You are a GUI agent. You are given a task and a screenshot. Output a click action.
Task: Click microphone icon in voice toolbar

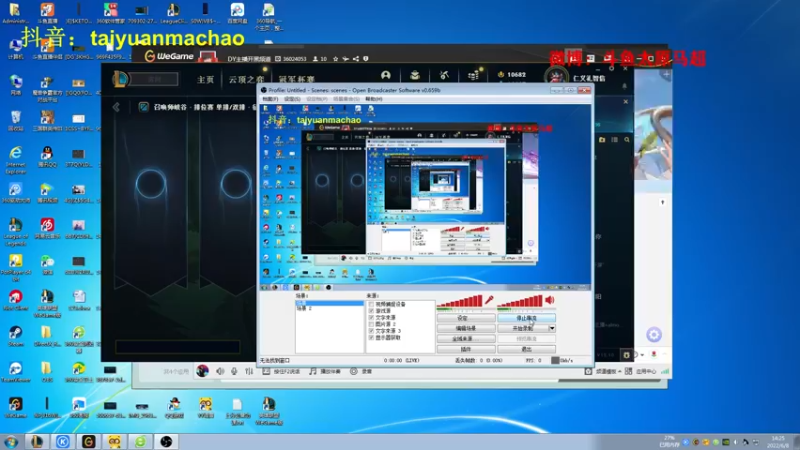pos(234,371)
